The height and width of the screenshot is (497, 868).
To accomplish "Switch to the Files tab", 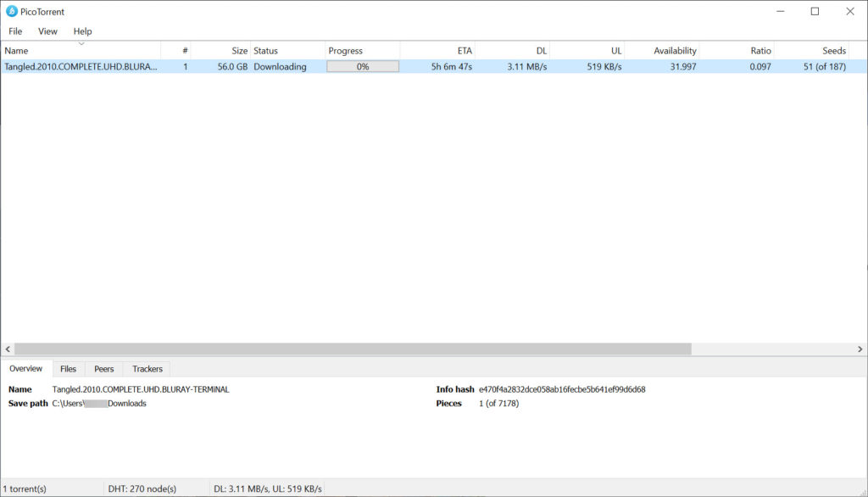I will pyautogui.click(x=68, y=369).
